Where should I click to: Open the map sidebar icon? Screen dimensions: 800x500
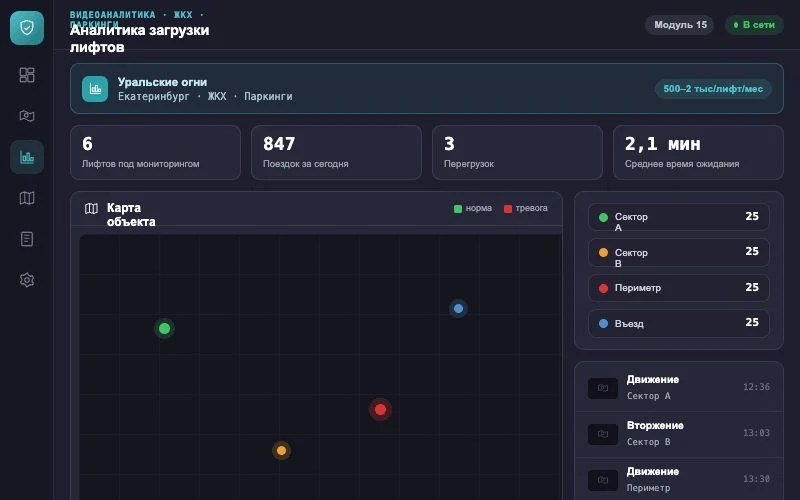click(27, 198)
